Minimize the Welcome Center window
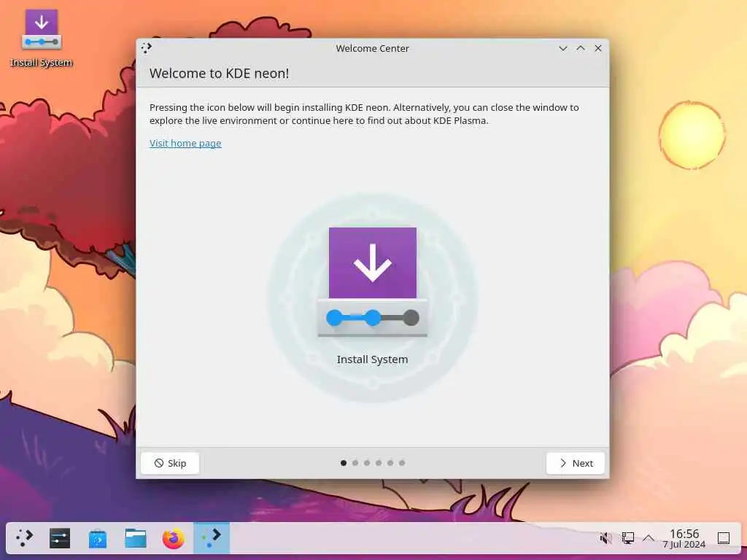Screen dimensions: 747x560 [563, 48]
